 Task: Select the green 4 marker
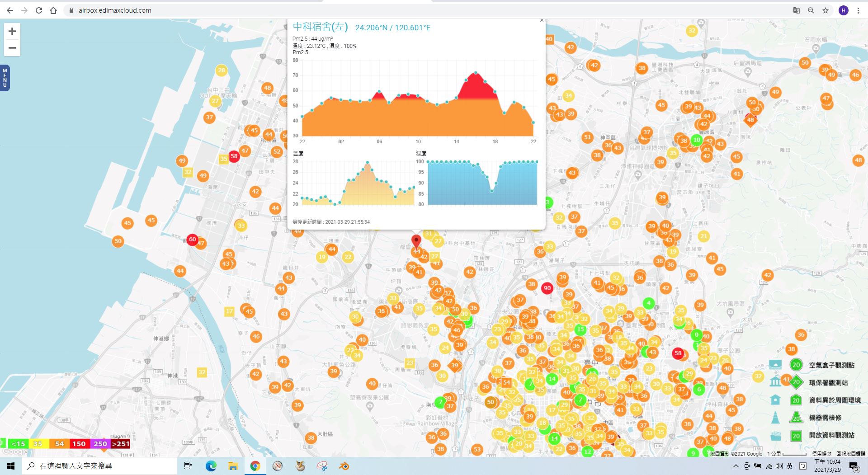point(649,303)
